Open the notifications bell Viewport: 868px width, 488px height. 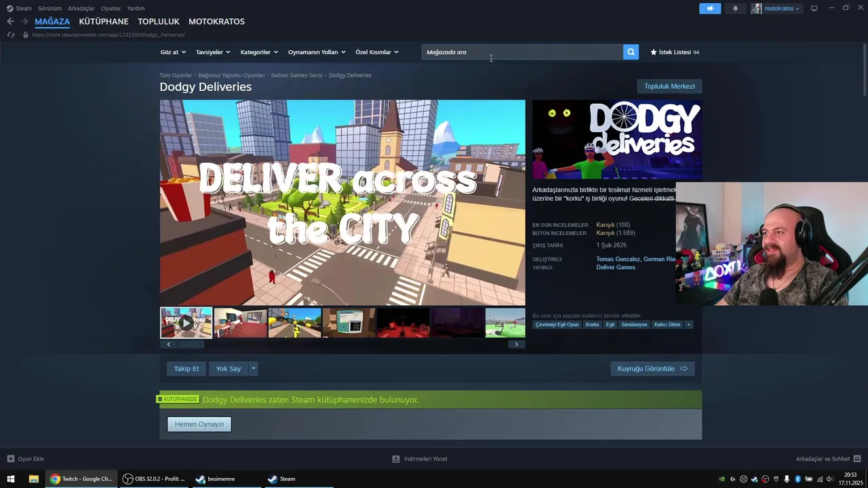click(735, 8)
